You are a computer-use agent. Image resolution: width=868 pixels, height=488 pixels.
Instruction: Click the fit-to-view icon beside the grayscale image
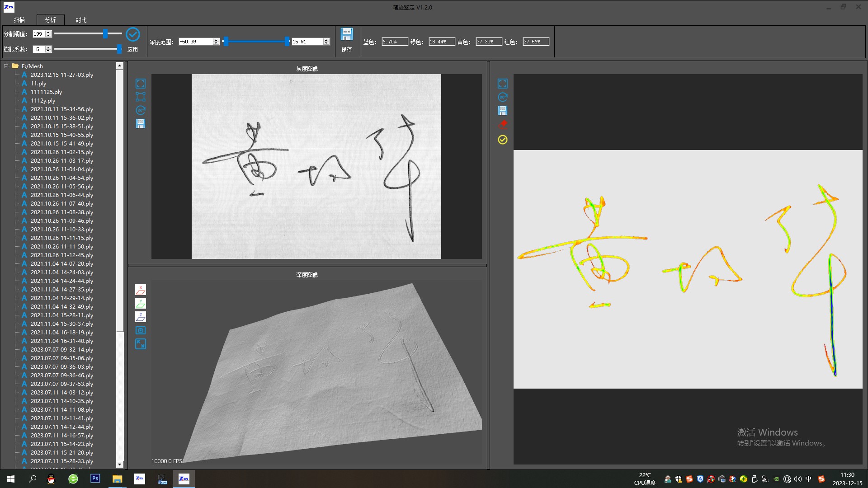141,84
